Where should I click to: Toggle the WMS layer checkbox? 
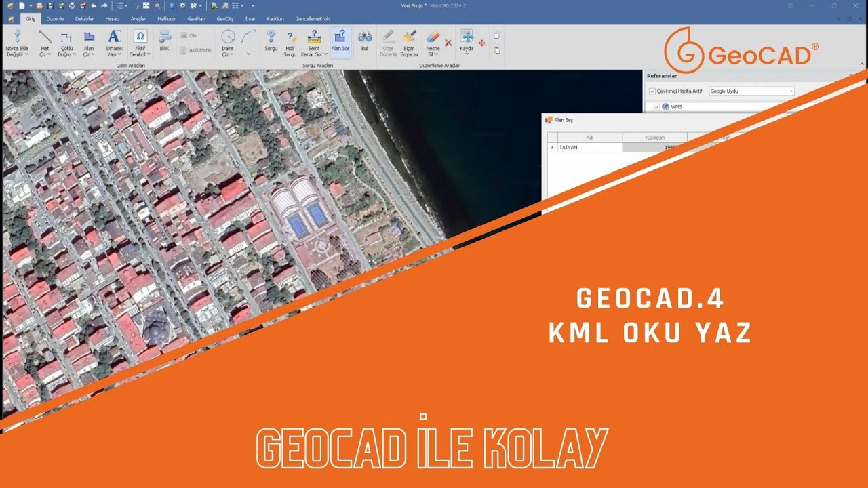pos(656,107)
